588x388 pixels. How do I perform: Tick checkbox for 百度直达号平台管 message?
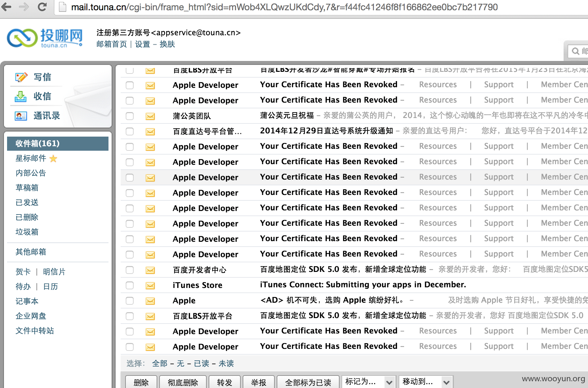point(130,131)
